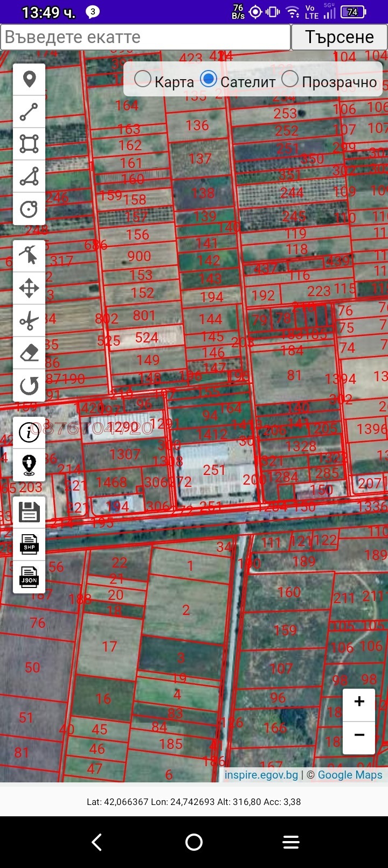Activate the eraser tool
The width and height of the screenshot is (388, 868).
click(29, 353)
